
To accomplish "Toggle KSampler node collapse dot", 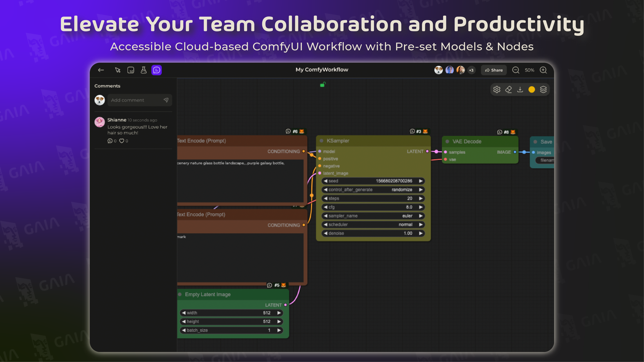I will [x=322, y=141].
